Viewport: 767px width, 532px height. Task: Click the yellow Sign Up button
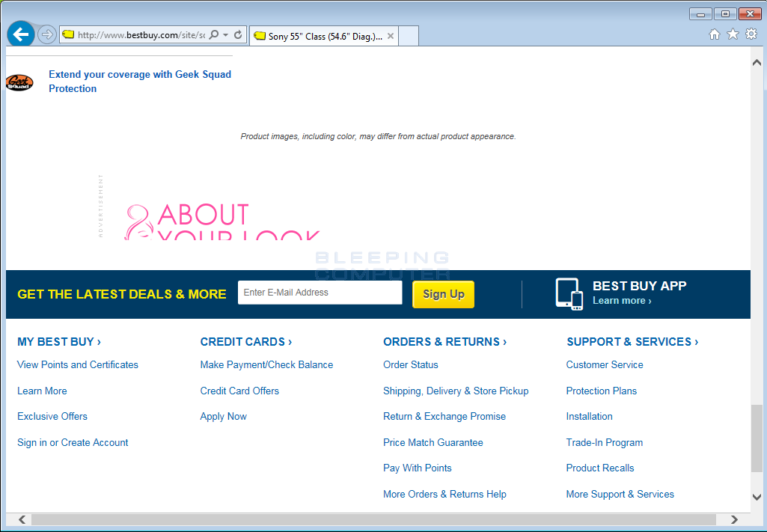click(443, 294)
